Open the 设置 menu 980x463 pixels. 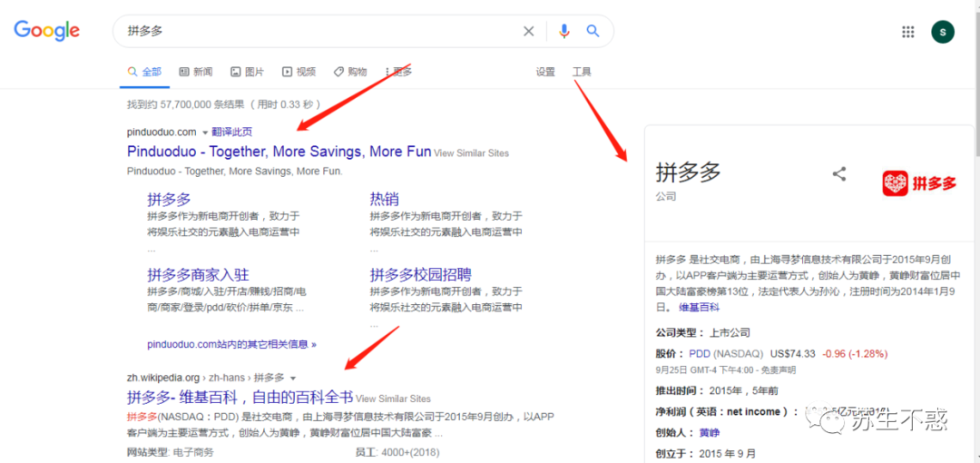pos(545,72)
